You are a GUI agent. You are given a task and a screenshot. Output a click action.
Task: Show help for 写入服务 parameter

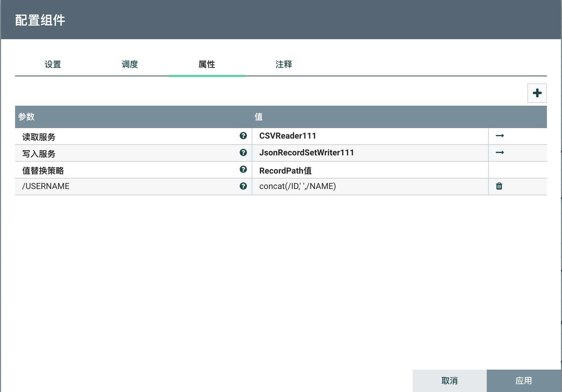[x=243, y=153]
